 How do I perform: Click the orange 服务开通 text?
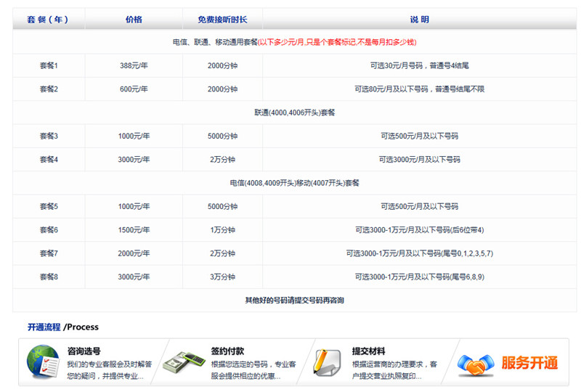[x=529, y=363]
